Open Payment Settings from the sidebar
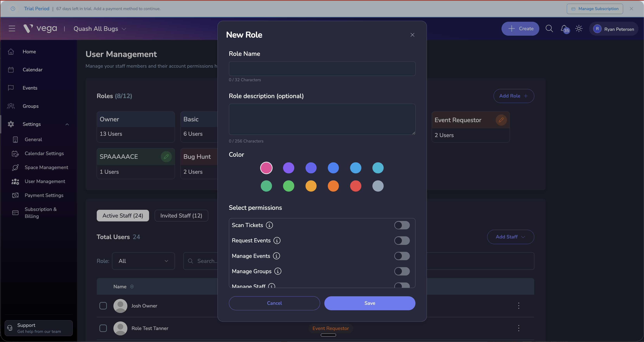Viewport: 644px width, 342px height. click(x=44, y=195)
